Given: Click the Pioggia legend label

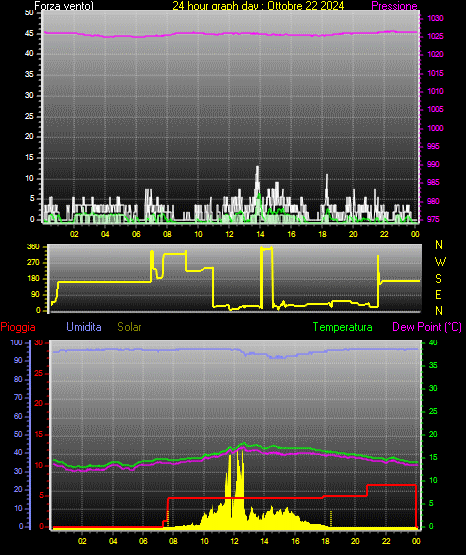Looking at the screenshot, I should coord(18,327).
